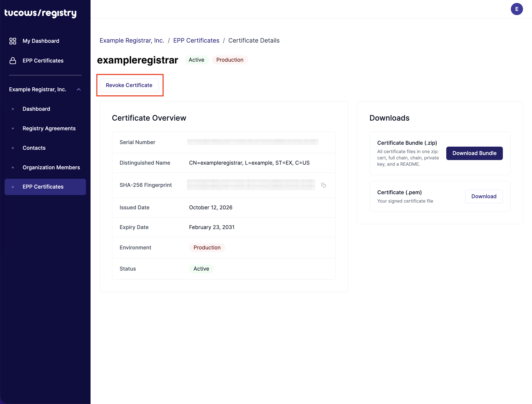Click the Production badge beside title

pyautogui.click(x=230, y=60)
